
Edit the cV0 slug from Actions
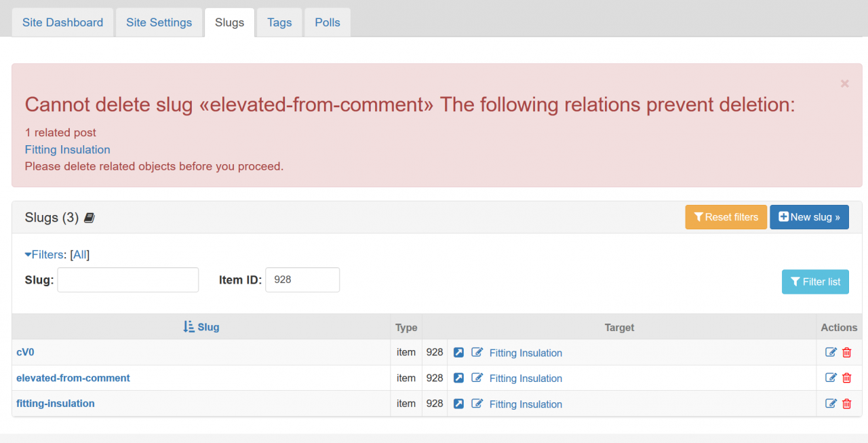[x=831, y=352]
